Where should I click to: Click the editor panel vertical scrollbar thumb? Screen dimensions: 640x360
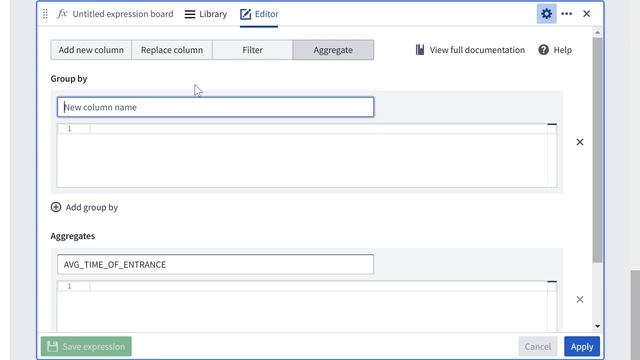tap(598, 150)
